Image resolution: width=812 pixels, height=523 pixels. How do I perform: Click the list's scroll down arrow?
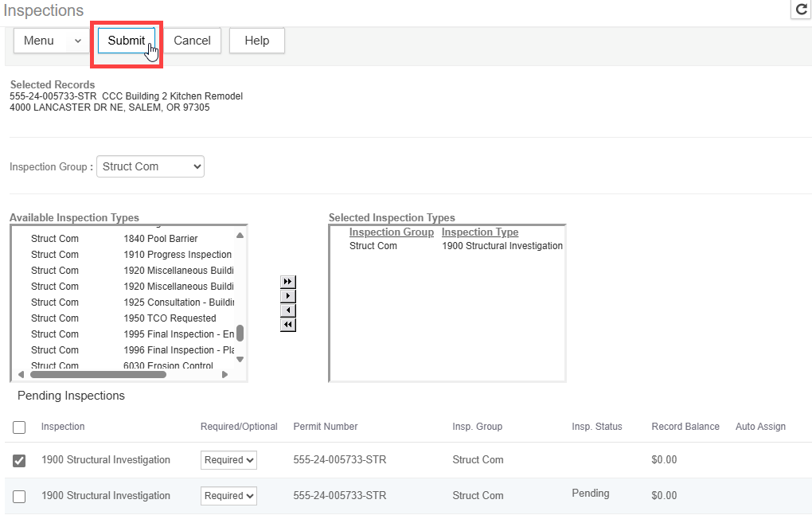[x=240, y=359]
